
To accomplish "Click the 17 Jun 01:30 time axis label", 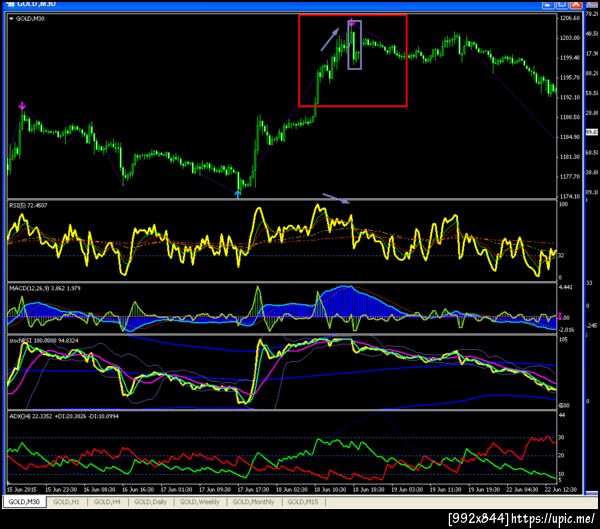I will point(176,490).
